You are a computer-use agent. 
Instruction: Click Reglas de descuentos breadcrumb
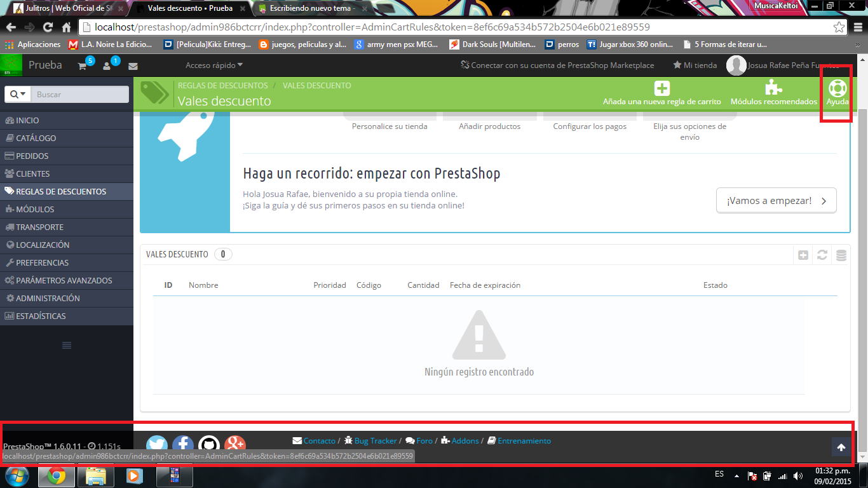(222, 85)
